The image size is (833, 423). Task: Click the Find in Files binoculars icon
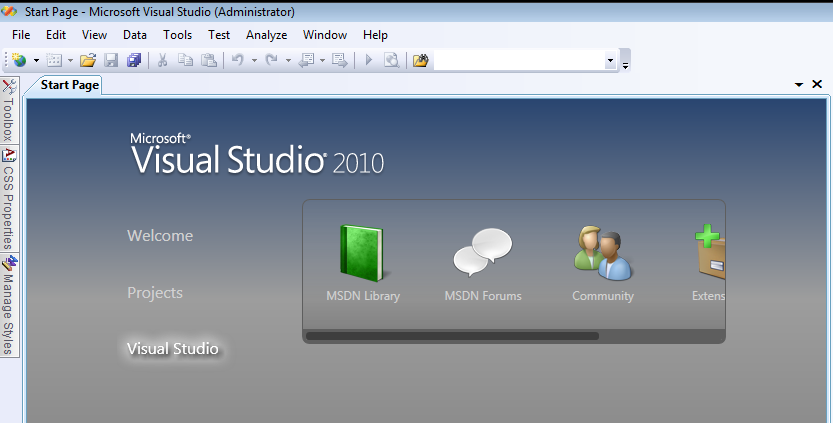pyautogui.click(x=420, y=60)
